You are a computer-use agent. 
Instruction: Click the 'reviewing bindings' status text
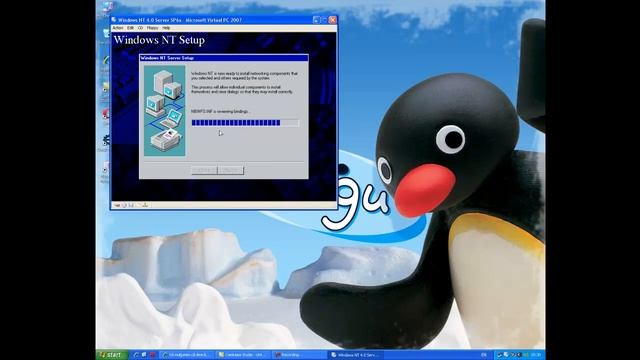click(x=220, y=111)
